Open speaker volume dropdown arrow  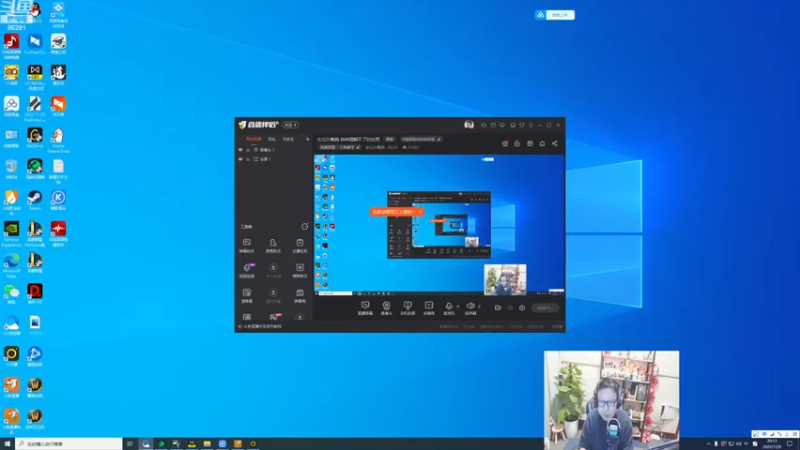point(479,307)
